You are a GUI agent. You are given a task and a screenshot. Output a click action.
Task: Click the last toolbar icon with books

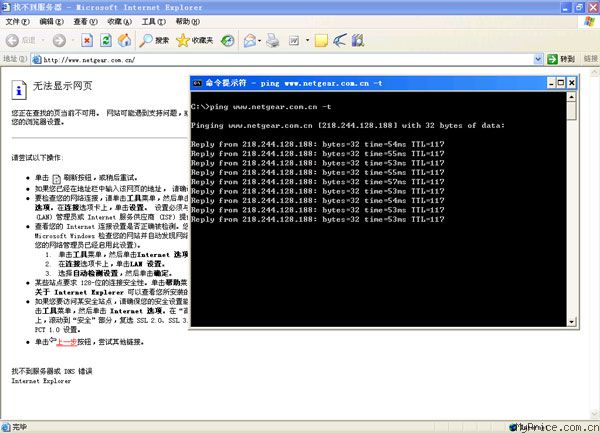pyautogui.click(x=358, y=40)
